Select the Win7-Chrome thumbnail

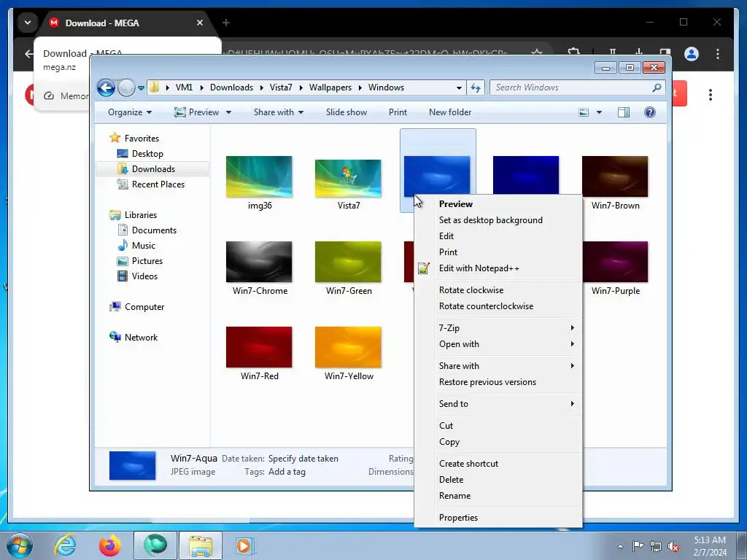259,262
